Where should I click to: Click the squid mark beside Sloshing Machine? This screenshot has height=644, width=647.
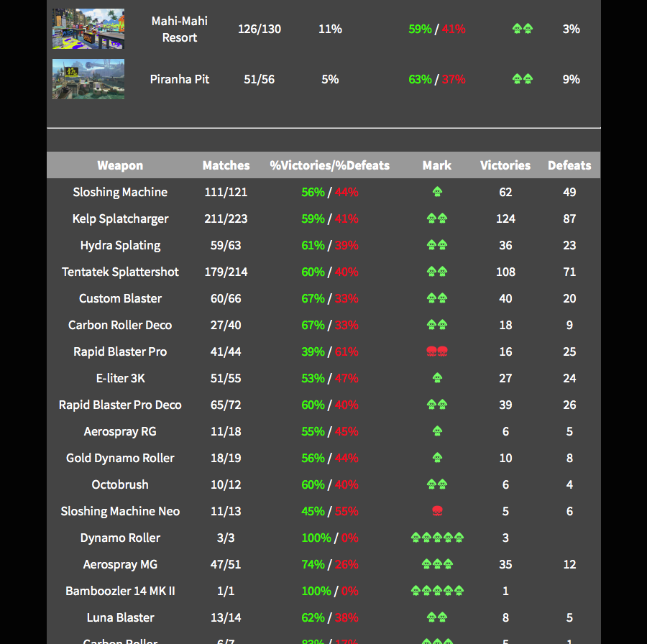tap(436, 192)
